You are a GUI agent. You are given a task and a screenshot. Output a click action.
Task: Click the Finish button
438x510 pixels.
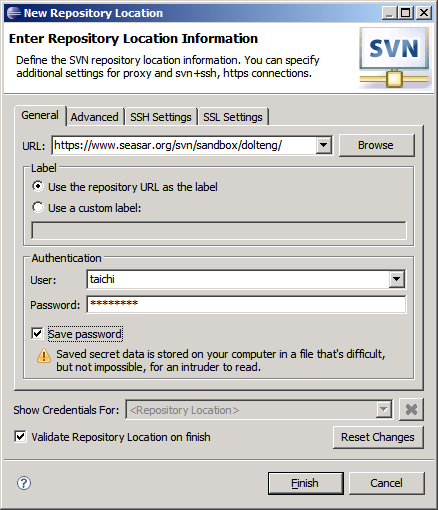tap(305, 483)
